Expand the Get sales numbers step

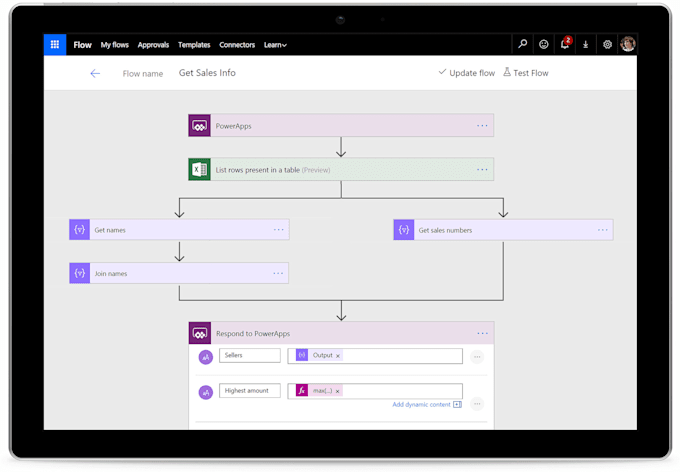pos(503,230)
